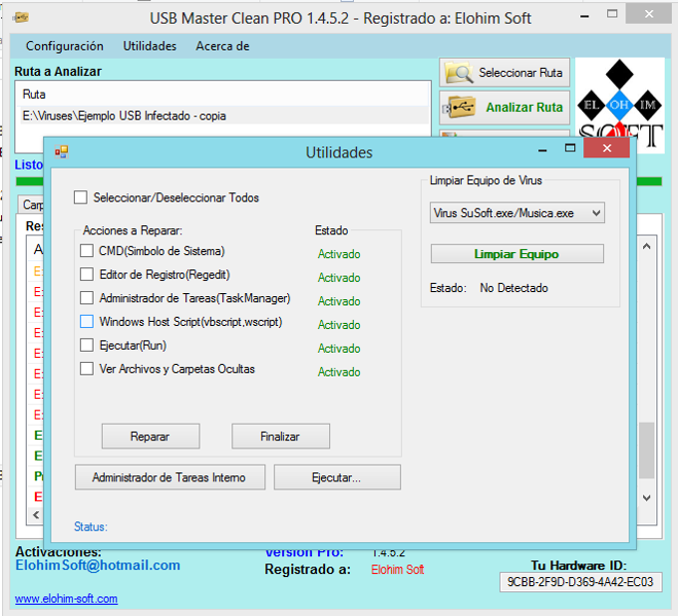Click the blue Status: label in dialog
This screenshot has height=616, width=678.
click(x=91, y=526)
